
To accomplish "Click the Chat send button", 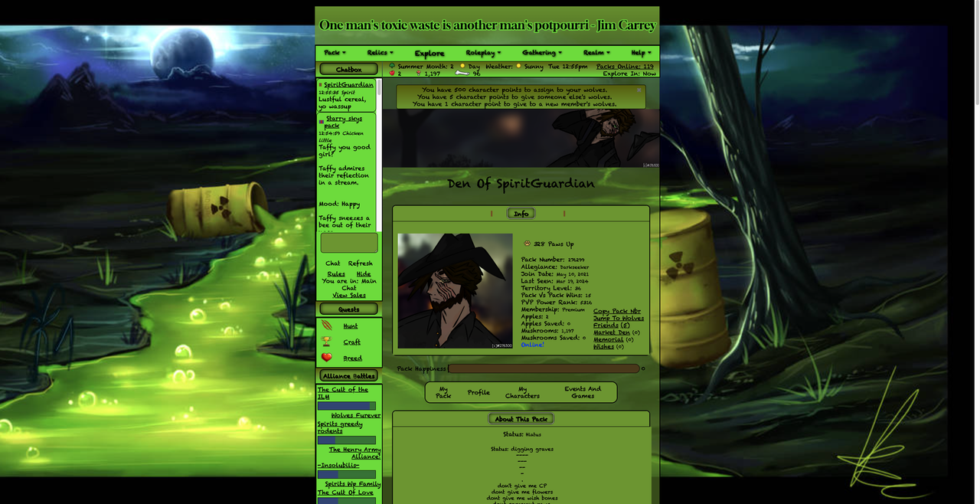I will [332, 263].
